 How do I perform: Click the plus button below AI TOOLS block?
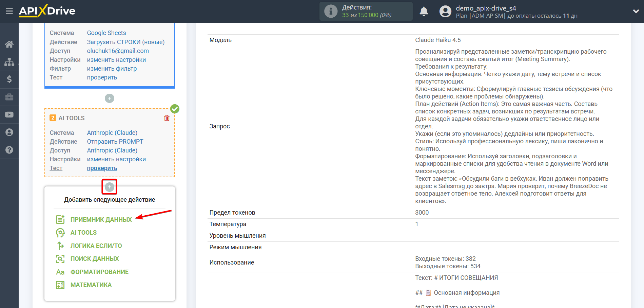(x=110, y=187)
